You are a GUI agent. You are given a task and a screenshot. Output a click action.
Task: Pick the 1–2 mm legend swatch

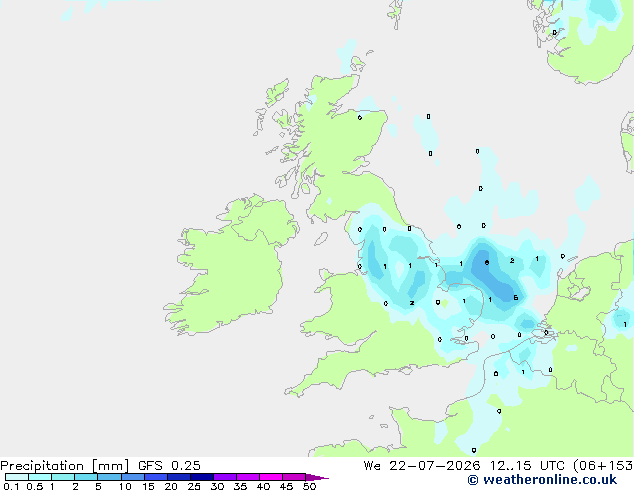(63, 477)
